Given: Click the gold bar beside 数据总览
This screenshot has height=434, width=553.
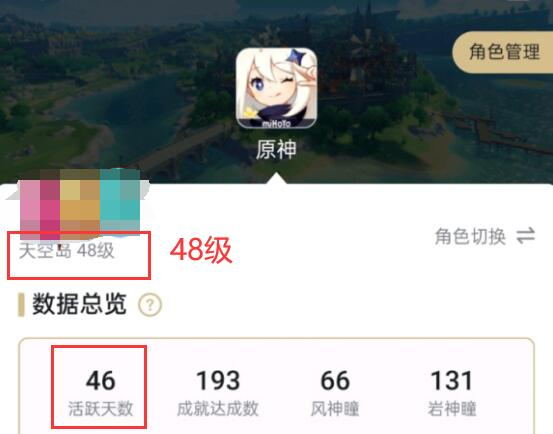Looking at the screenshot, I should [x=21, y=305].
